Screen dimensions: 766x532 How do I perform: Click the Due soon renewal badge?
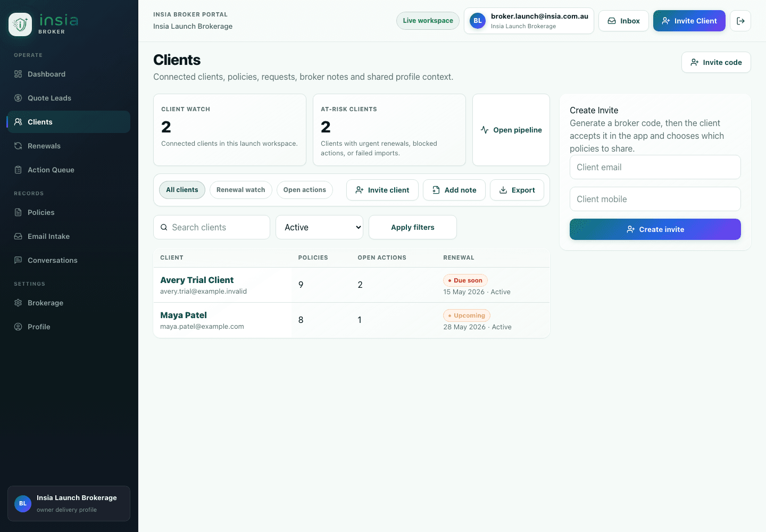[x=465, y=280]
